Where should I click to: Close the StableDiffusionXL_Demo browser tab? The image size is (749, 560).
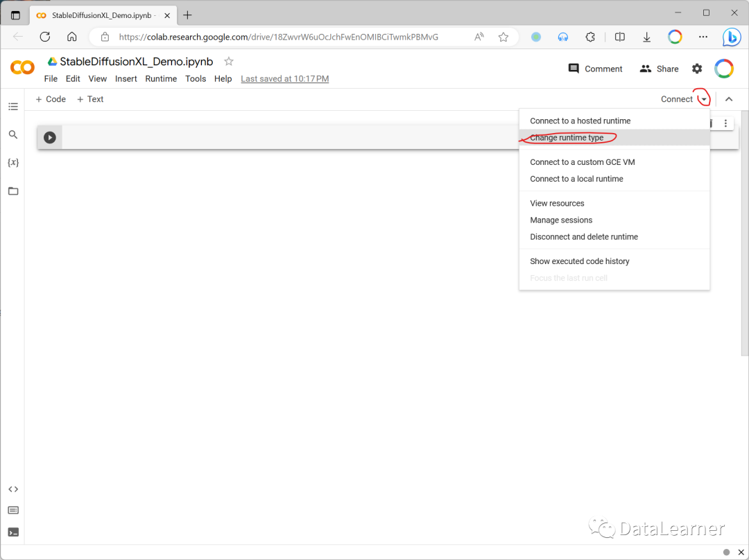click(x=167, y=15)
